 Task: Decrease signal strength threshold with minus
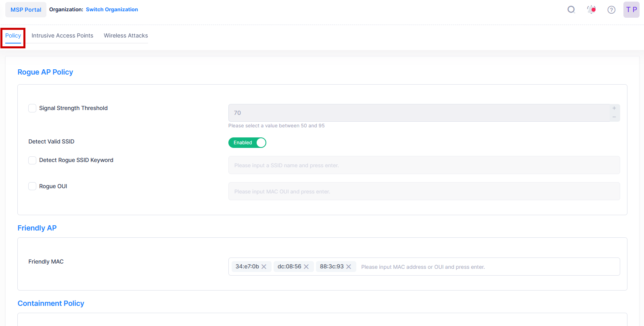coord(614,117)
